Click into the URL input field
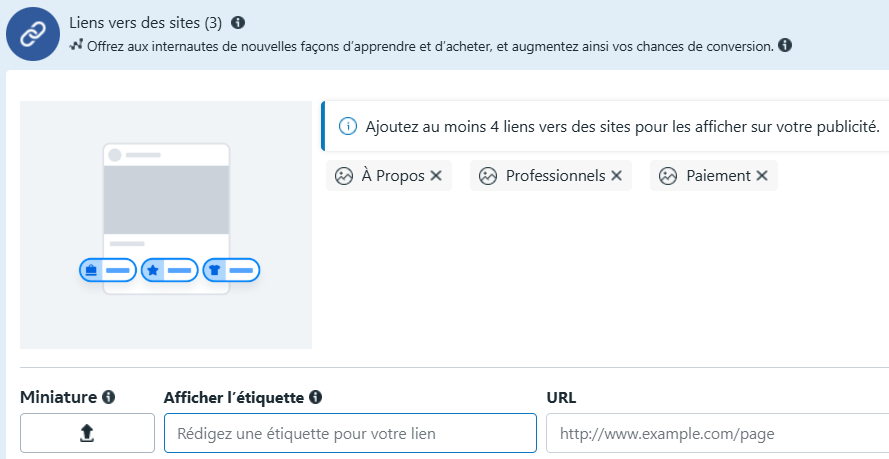The height and width of the screenshot is (459, 889). (x=717, y=433)
